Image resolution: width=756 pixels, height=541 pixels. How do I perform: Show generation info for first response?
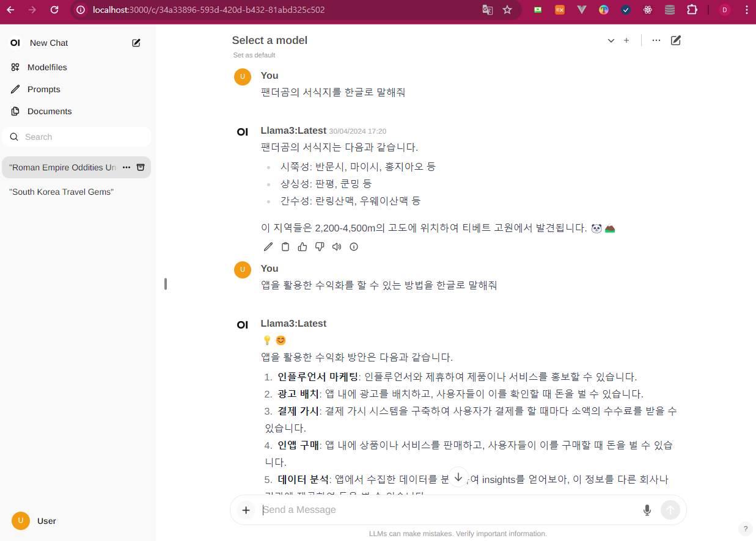[x=354, y=247]
